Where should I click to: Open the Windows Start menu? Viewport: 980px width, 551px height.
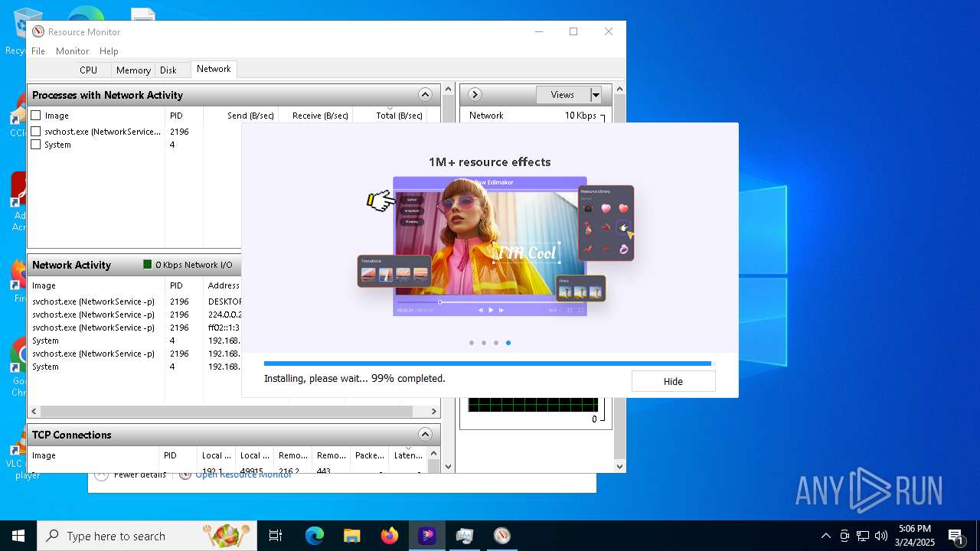18,536
